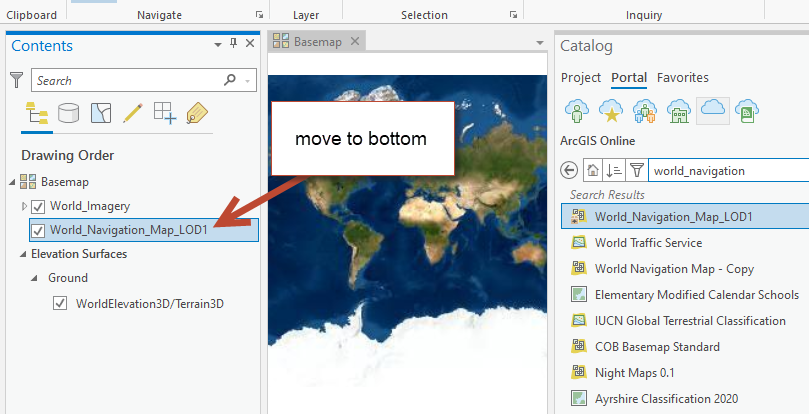Image resolution: width=809 pixels, height=414 pixels.
Task: Select List By Drawing Order icon
Action: point(37,113)
